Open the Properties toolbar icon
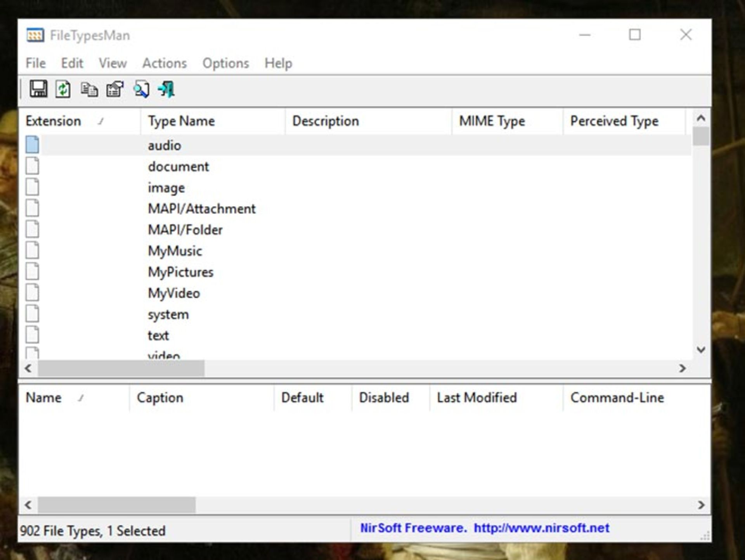The width and height of the screenshot is (745, 560). (115, 89)
